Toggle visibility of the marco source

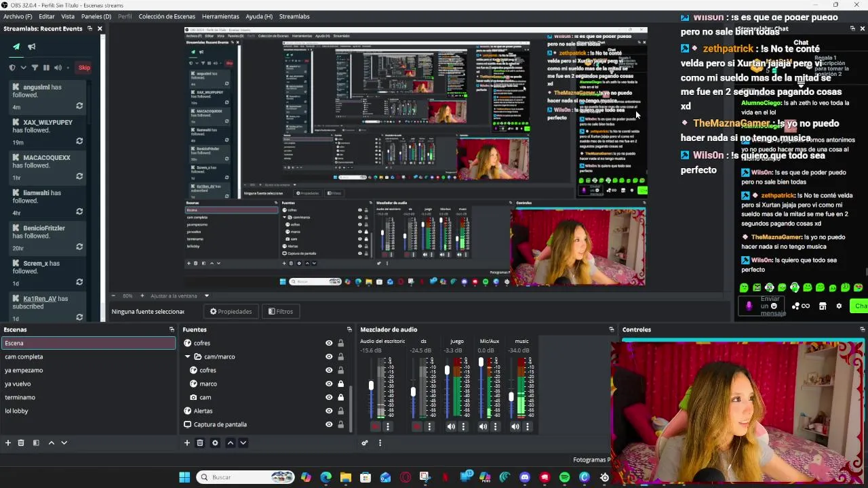tap(329, 384)
